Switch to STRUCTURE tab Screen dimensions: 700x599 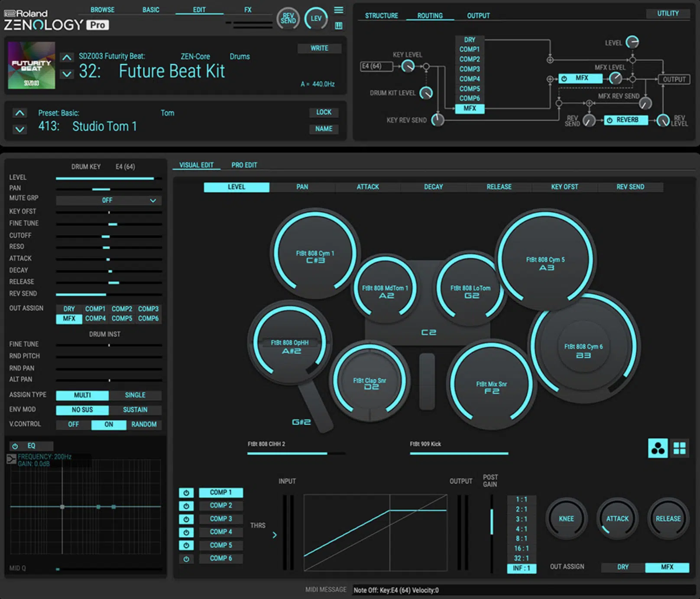381,16
